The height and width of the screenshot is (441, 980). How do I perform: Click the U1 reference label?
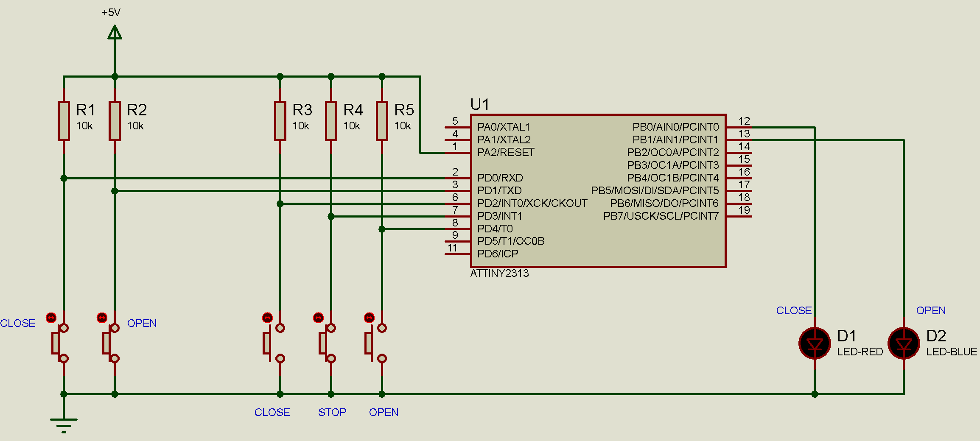(x=480, y=104)
